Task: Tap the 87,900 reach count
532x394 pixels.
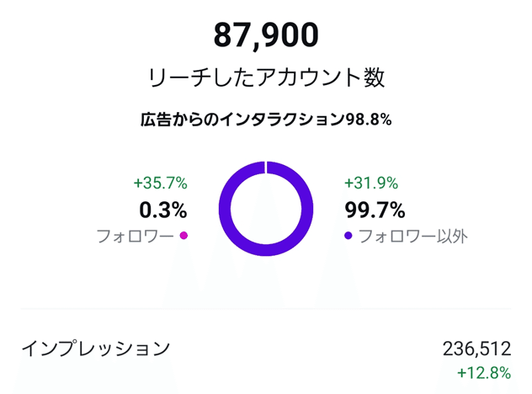Action: 266,35
